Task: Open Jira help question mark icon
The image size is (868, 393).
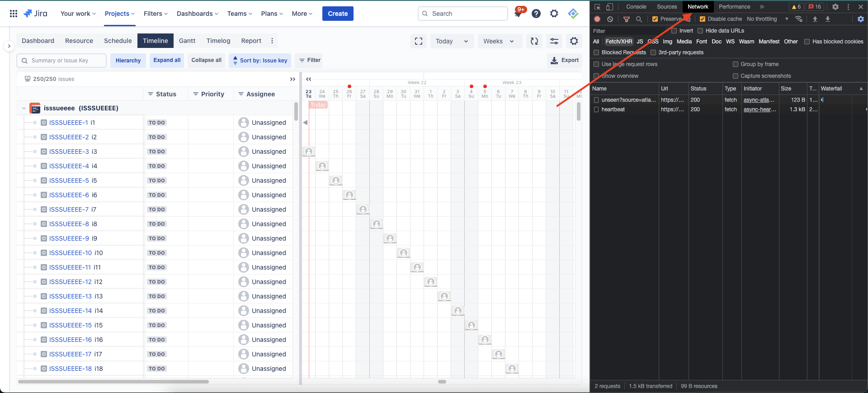Action: tap(536, 14)
